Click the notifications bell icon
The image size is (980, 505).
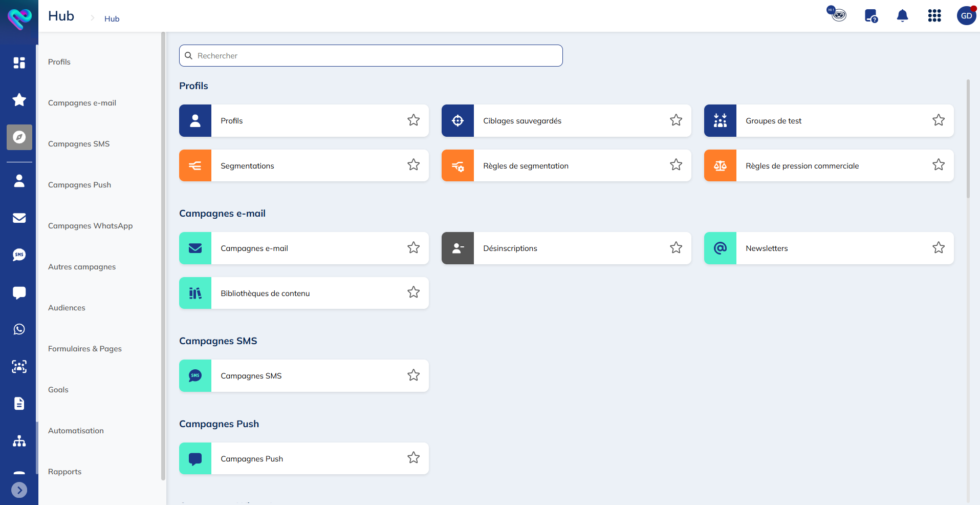[902, 16]
